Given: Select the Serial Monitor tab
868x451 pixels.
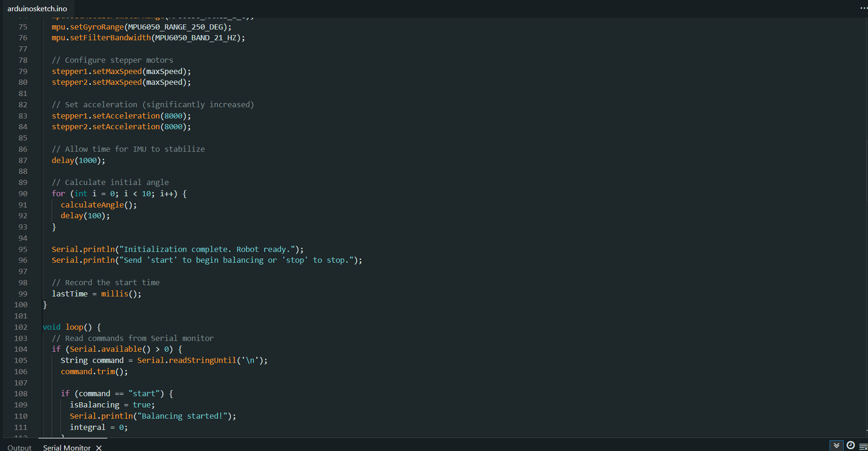Looking at the screenshot, I should (x=67, y=448).
